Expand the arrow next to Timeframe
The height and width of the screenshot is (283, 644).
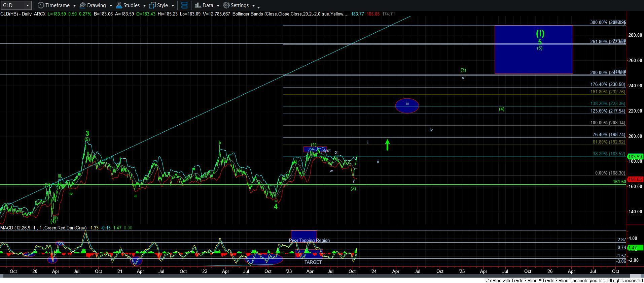74,6
